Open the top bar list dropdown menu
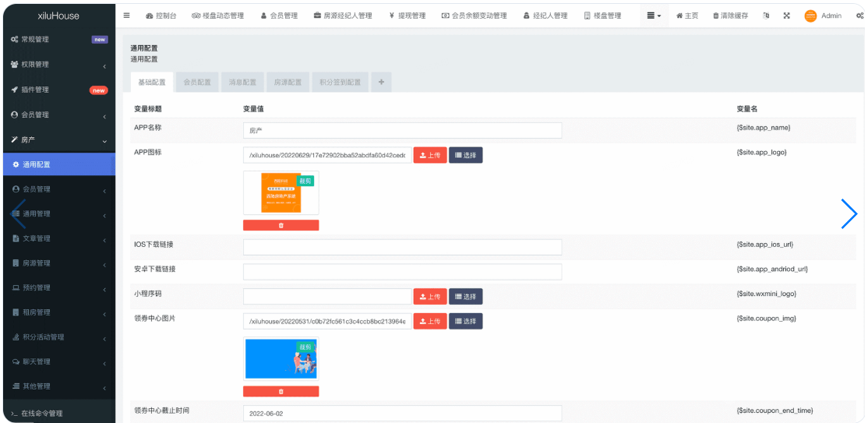 654,16
